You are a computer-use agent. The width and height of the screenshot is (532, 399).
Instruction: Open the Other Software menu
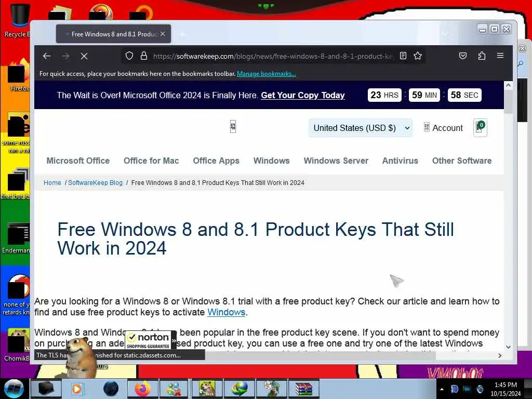coord(462,161)
